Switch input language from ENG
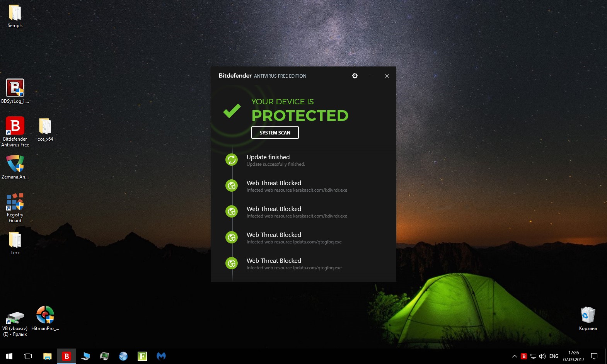This screenshot has height=364, width=607. [x=554, y=356]
